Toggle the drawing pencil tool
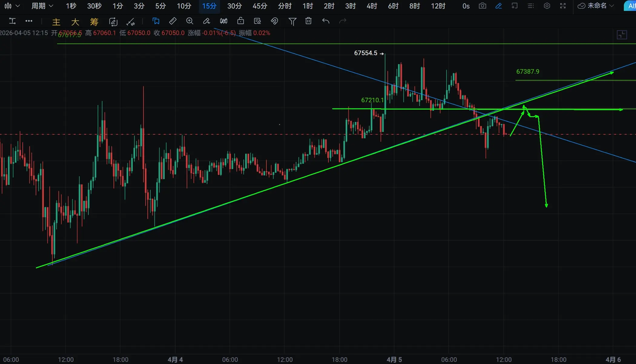This screenshot has height=364, width=636. [x=499, y=6]
